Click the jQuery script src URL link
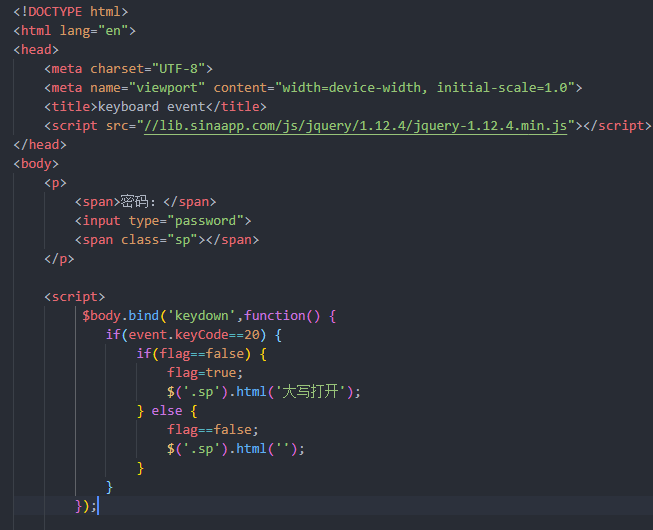 tap(355, 126)
